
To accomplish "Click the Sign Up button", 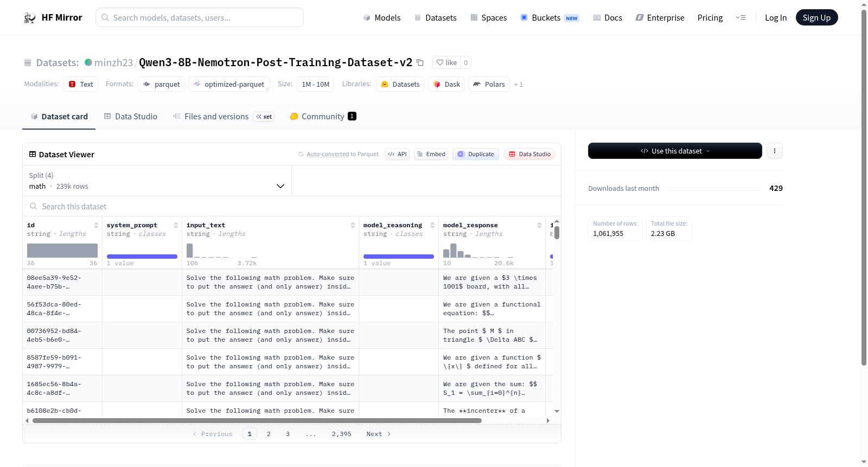I will click(x=816, y=17).
